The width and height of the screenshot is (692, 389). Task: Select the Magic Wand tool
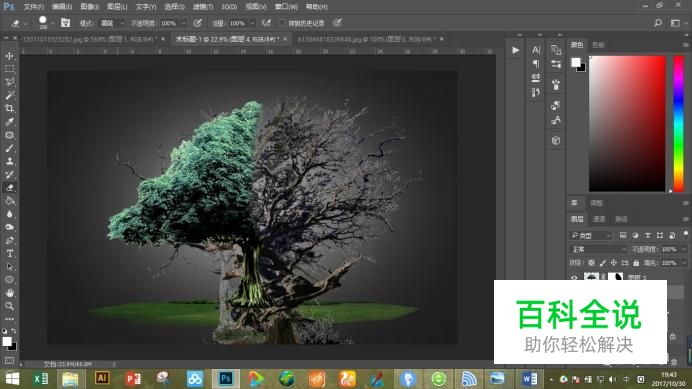point(9,95)
